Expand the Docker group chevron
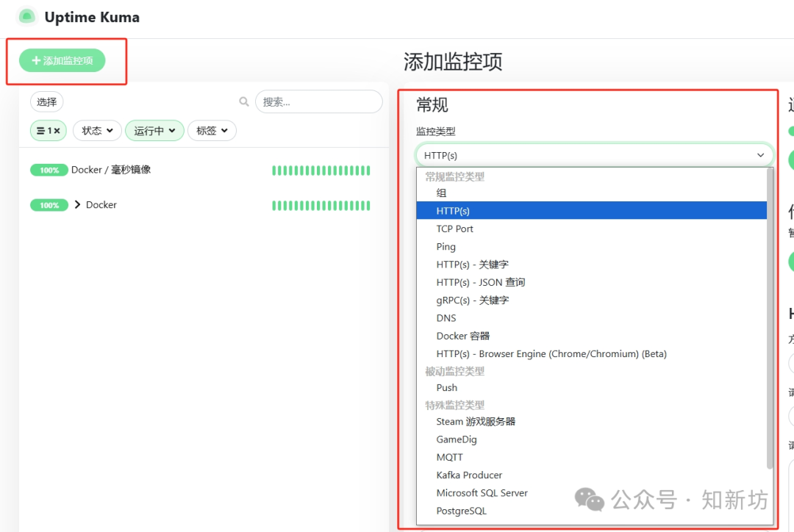Screen dimensions: 794x532 click(x=77, y=204)
